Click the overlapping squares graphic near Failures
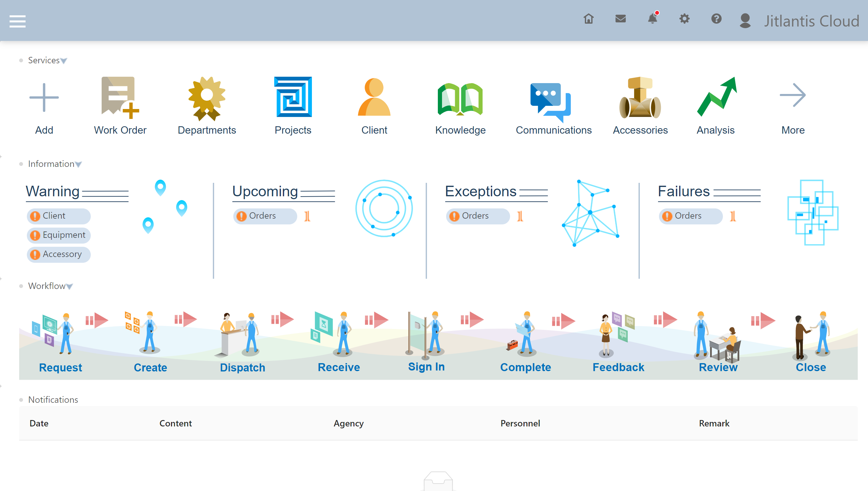The width and height of the screenshot is (868, 491). (813, 213)
